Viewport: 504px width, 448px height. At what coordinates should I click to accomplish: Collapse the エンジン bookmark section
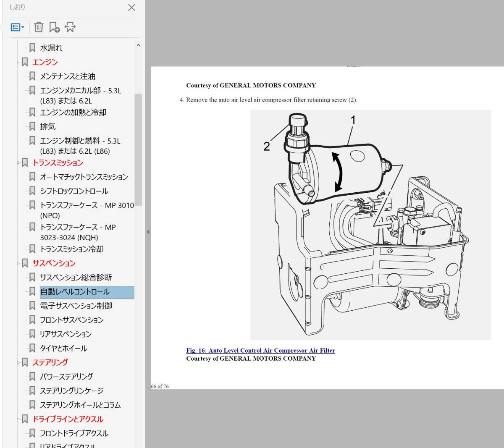coord(18,63)
